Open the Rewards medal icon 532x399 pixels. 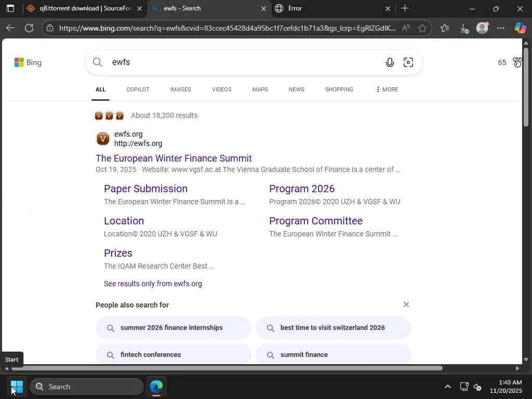[517, 62]
